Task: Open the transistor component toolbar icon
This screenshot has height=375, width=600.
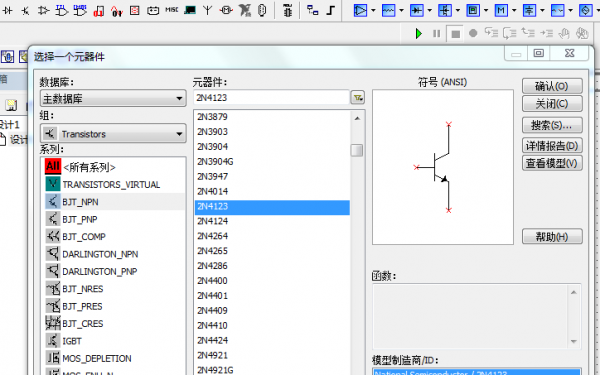Action: coord(25,10)
